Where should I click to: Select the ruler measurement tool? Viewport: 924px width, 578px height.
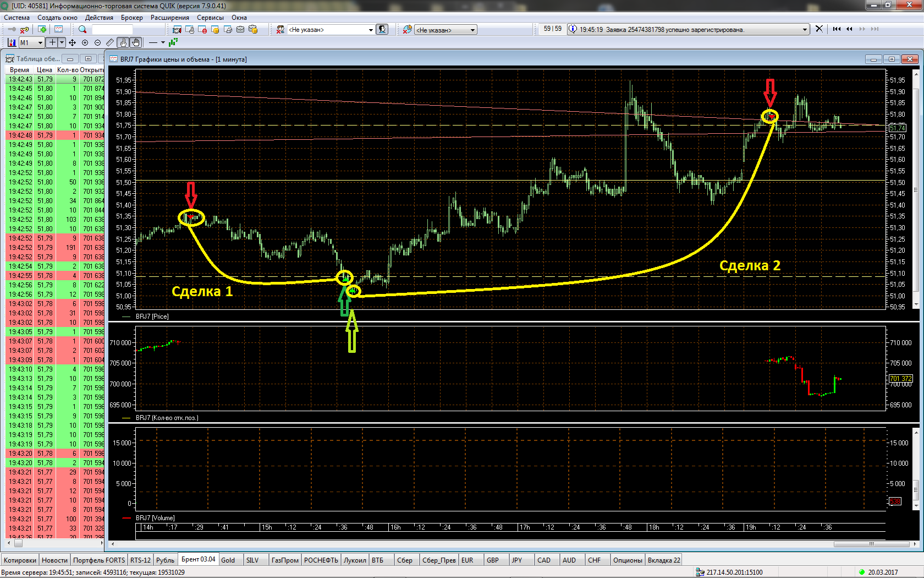[x=110, y=42]
